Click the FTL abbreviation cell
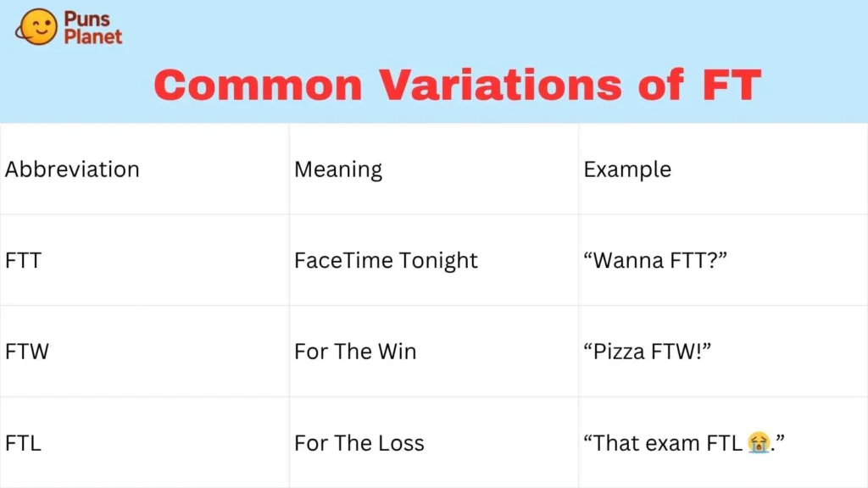This screenshot has width=868, height=488. click(23, 443)
